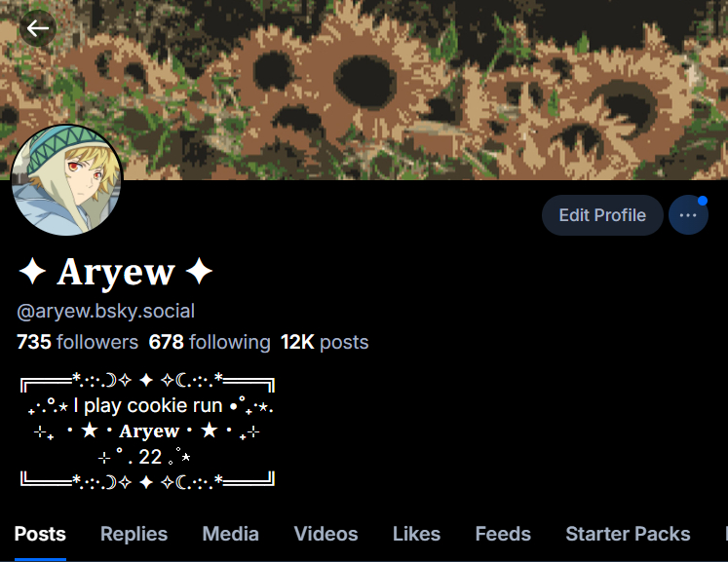Open the three-dot more options menu
This screenshot has height=562, width=728.
[688, 215]
